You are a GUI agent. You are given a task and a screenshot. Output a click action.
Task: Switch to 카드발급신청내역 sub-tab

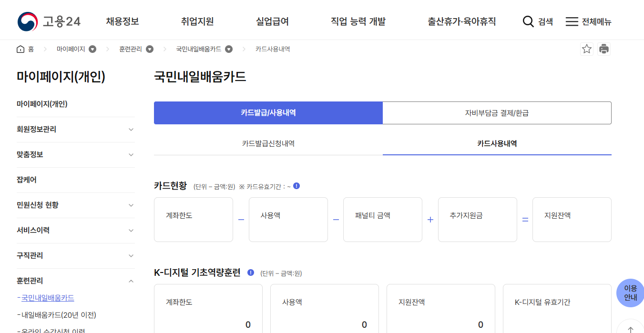click(268, 143)
